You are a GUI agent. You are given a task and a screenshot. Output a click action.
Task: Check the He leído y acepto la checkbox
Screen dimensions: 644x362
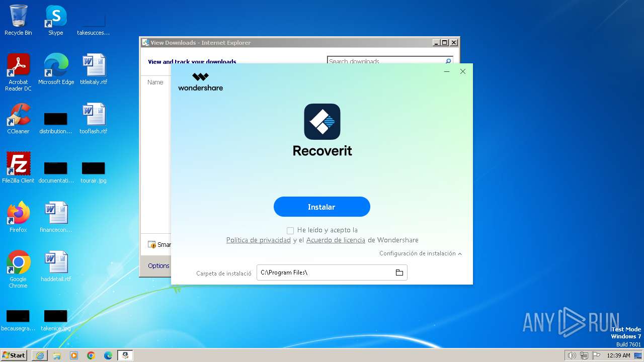click(290, 231)
